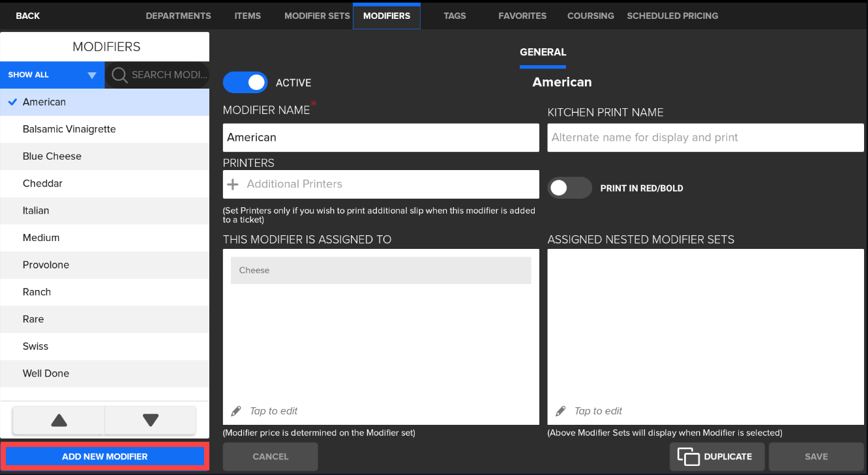Select Blue Cheese from modifiers list
Screen dimensions: 868x475
52,156
